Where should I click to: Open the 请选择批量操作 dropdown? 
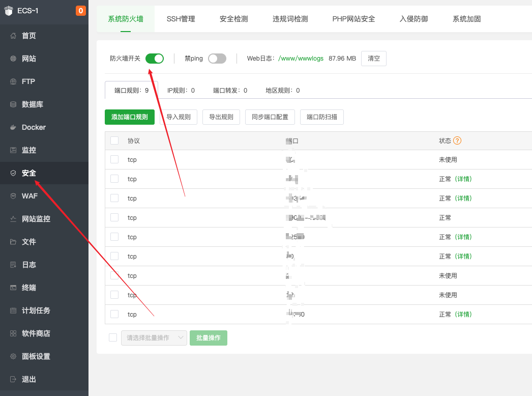coord(154,338)
